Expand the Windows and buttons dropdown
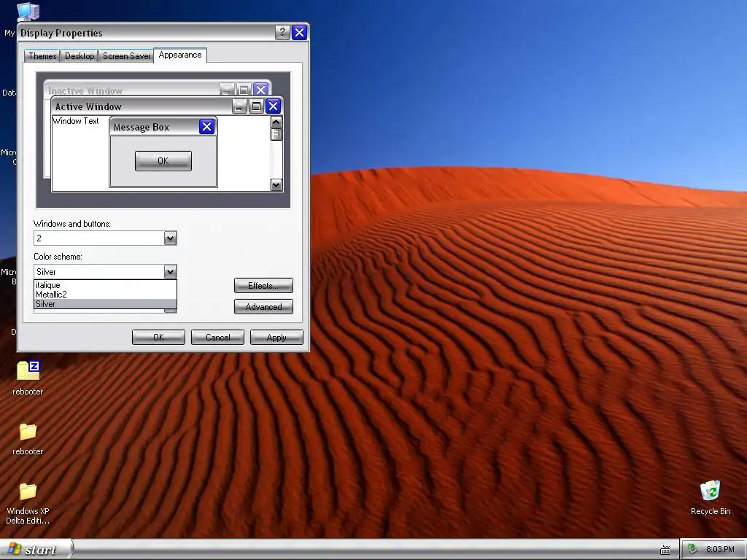 [x=170, y=238]
